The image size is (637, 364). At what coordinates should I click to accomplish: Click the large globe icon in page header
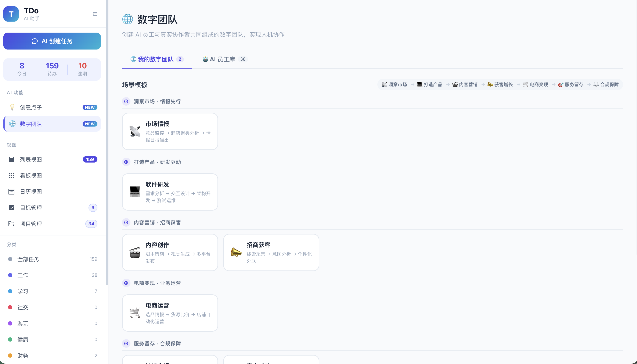click(x=127, y=19)
